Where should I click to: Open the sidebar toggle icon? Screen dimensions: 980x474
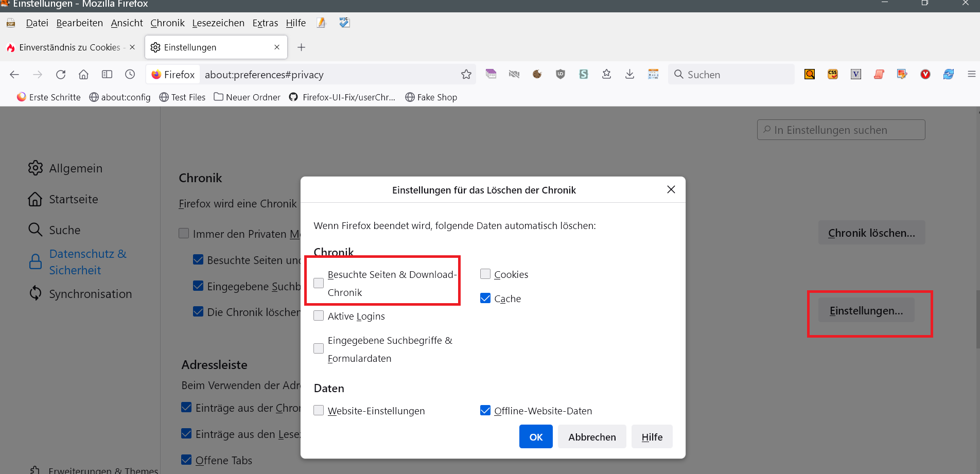coord(107,75)
